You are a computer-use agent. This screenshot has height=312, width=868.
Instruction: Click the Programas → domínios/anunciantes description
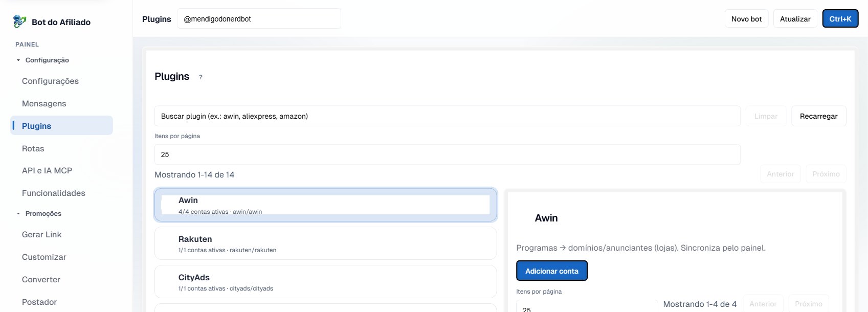point(641,248)
